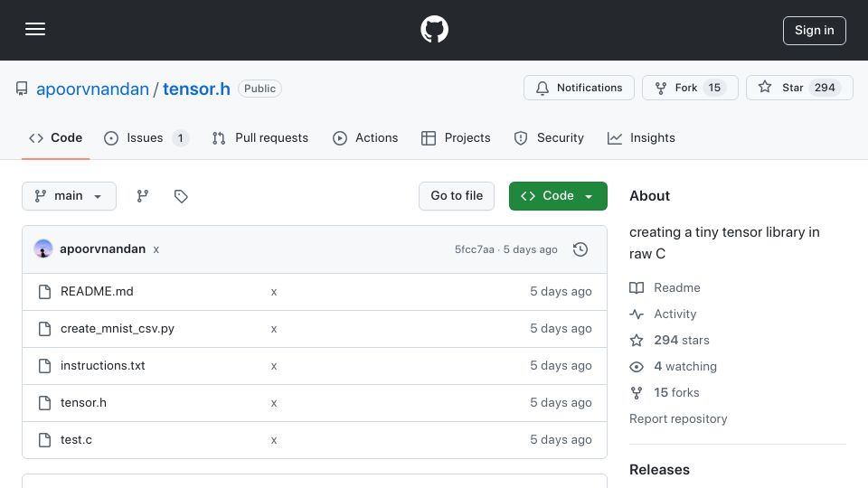Screen dimensions: 868x488
Task: Open the Pull requests tab
Action: point(260,137)
